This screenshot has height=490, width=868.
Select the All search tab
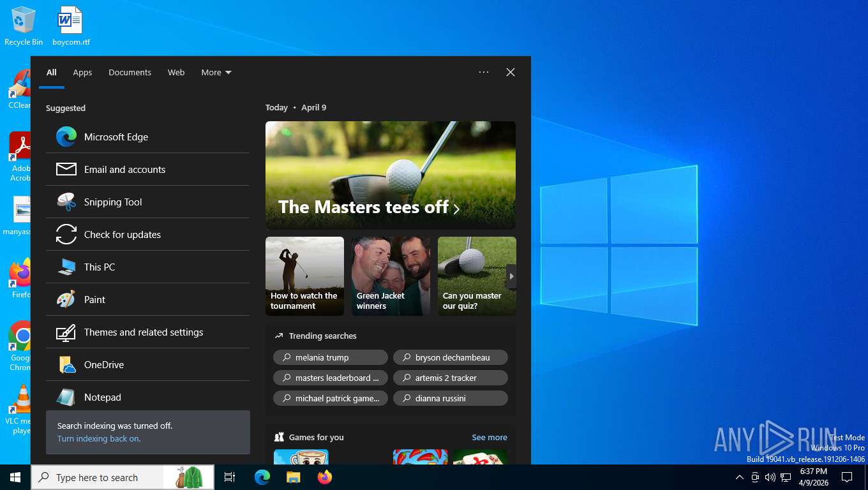click(52, 72)
